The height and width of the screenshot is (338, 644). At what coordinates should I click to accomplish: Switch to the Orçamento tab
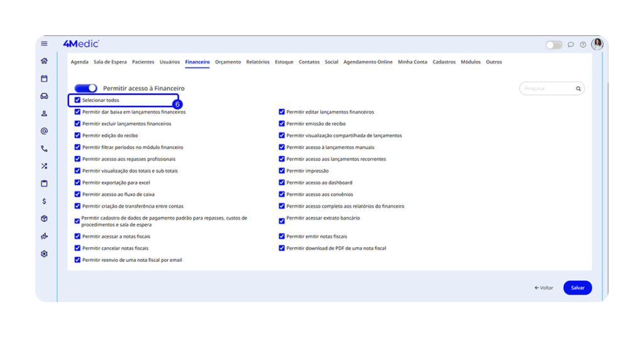pyautogui.click(x=228, y=62)
